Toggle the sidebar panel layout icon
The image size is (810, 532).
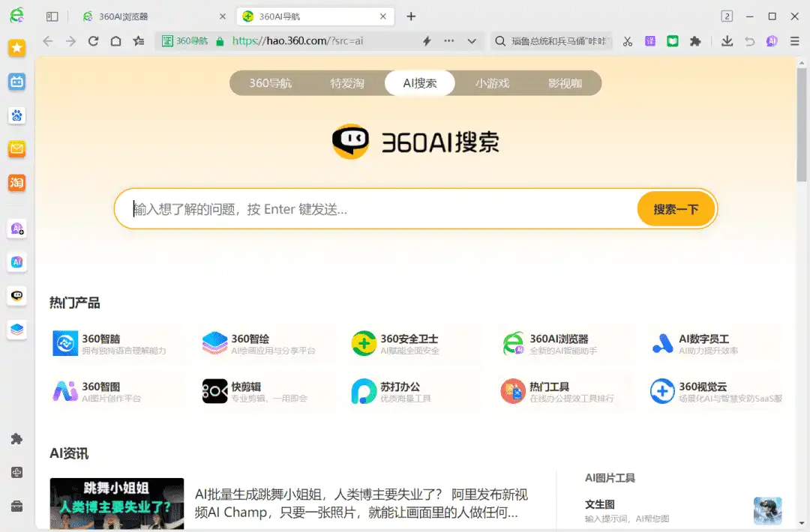tap(52, 16)
